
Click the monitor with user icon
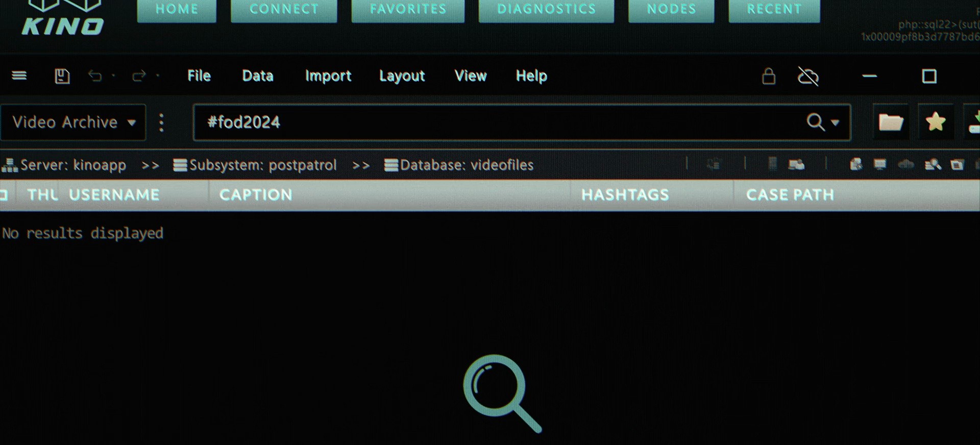tap(796, 164)
